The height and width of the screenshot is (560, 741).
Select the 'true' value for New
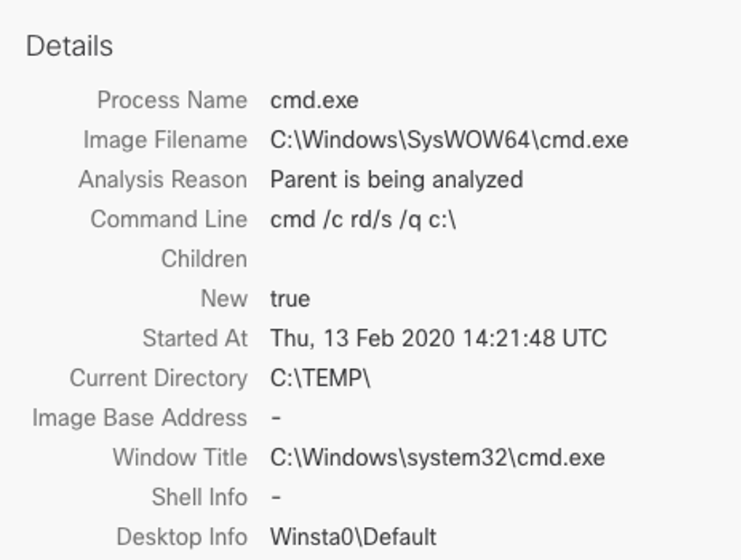(290, 299)
